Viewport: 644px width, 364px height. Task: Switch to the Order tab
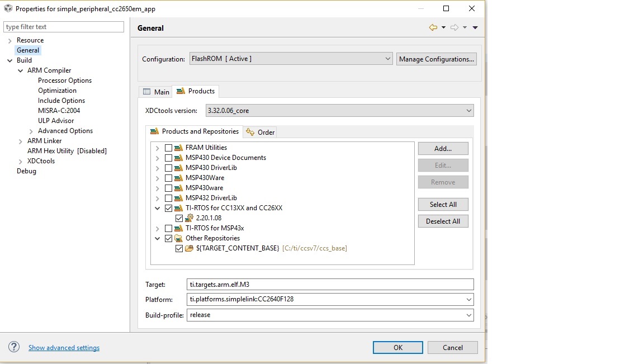pos(261,133)
